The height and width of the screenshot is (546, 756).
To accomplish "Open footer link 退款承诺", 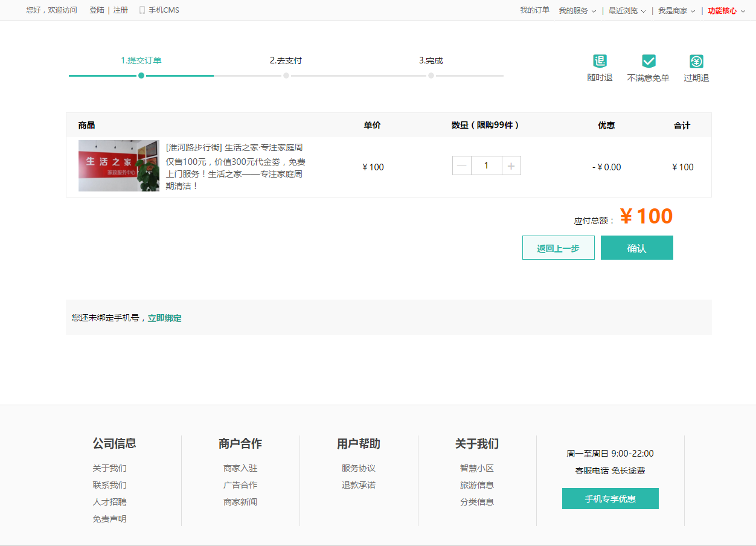I will pos(359,485).
